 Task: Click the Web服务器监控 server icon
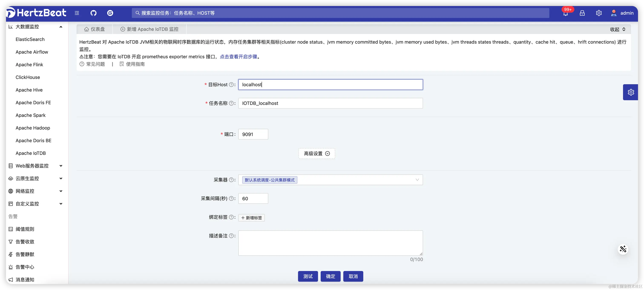pyautogui.click(x=10, y=166)
